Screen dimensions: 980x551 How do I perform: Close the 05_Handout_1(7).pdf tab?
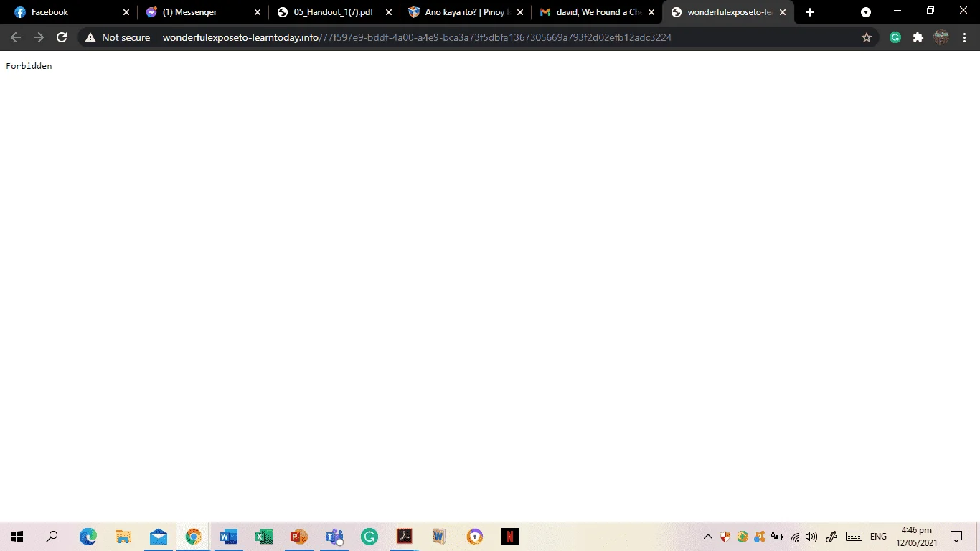[x=389, y=12]
